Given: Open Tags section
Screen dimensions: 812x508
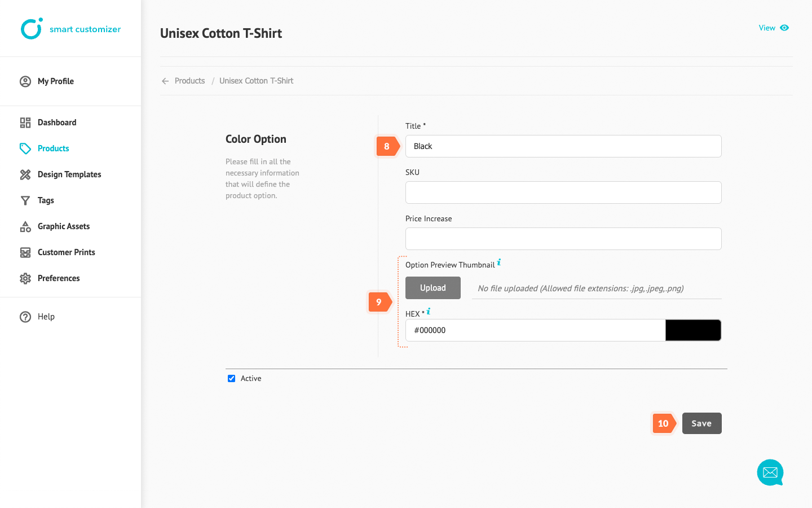Looking at the screenshot, I should [x=46, y=200].
